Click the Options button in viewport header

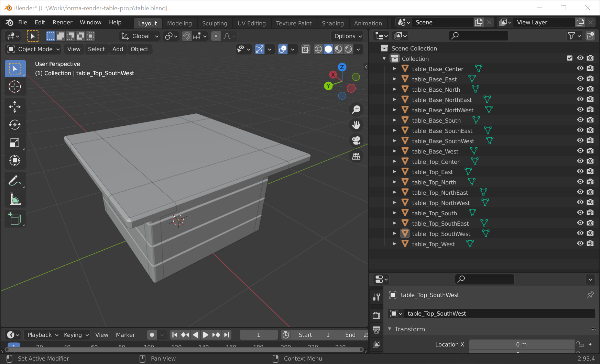point(347,36)
